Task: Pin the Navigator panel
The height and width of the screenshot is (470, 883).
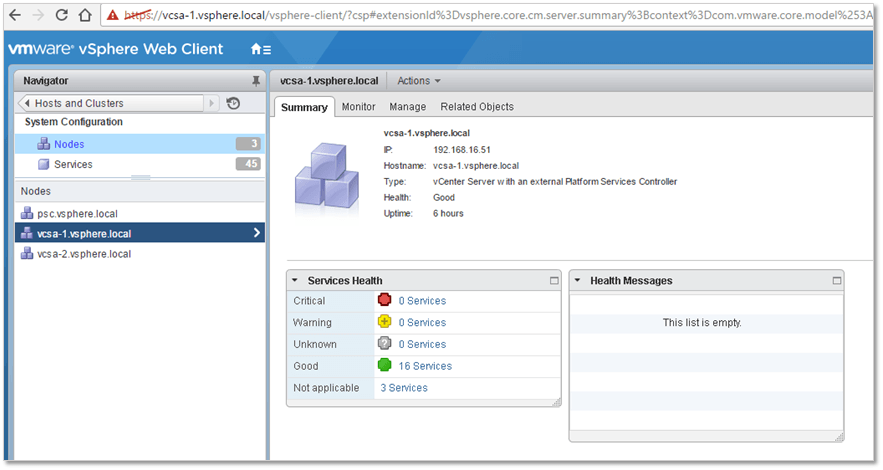Action: click(256, 81)
